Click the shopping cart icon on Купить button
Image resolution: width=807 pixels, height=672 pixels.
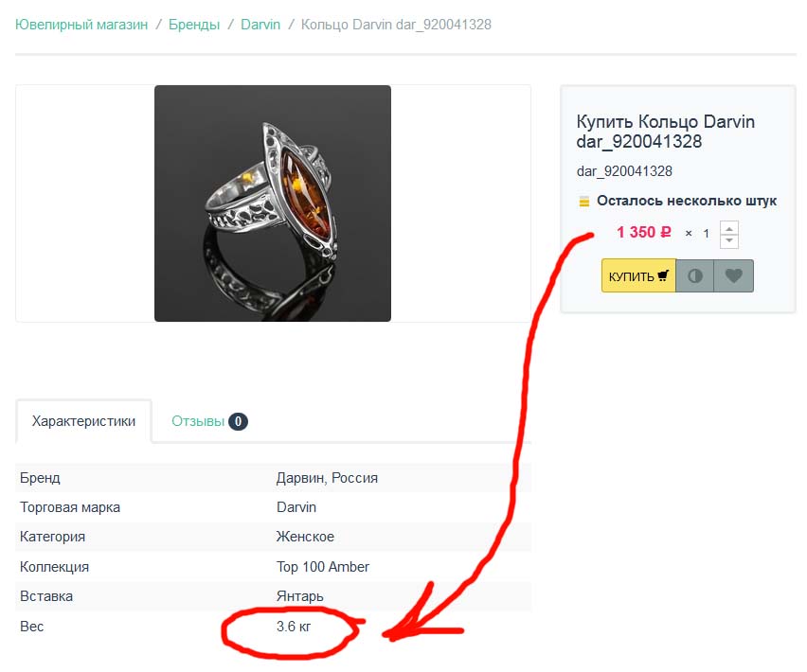(663, 275)
